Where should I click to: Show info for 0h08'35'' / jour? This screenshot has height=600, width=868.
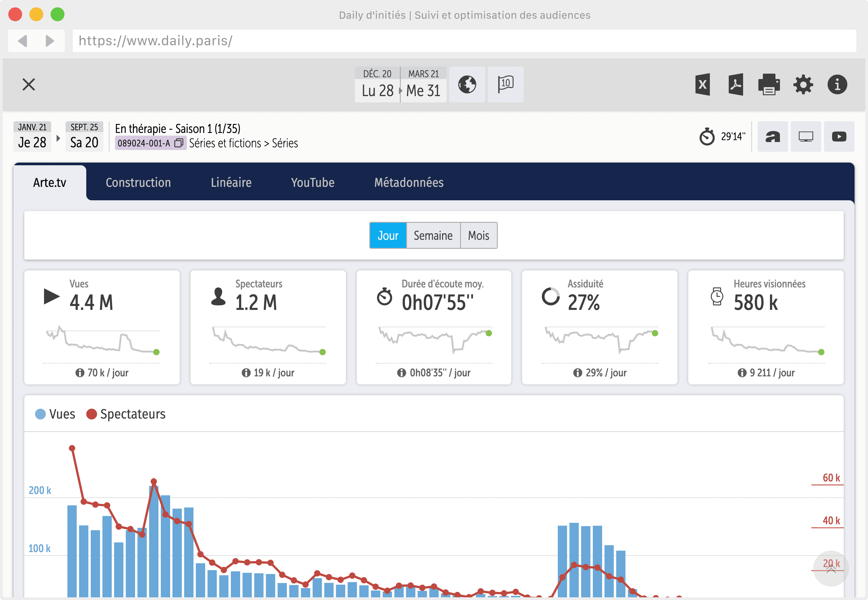point(402,372)
